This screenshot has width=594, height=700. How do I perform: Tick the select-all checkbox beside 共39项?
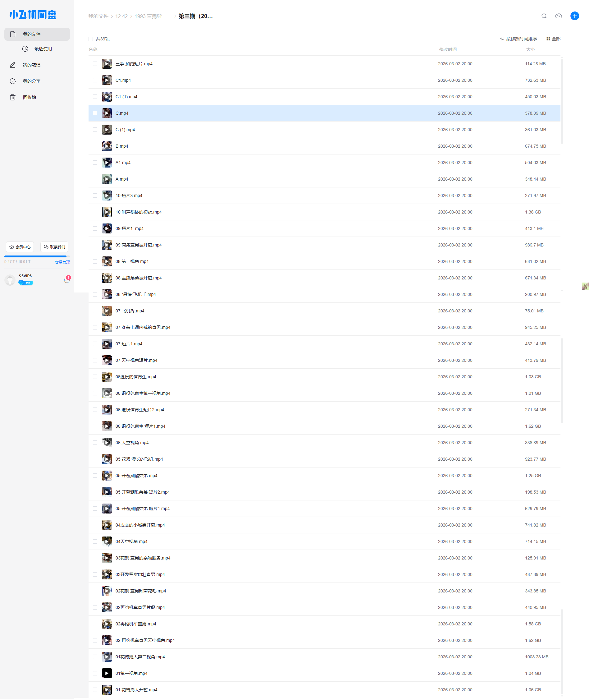[x=91, y=39]
